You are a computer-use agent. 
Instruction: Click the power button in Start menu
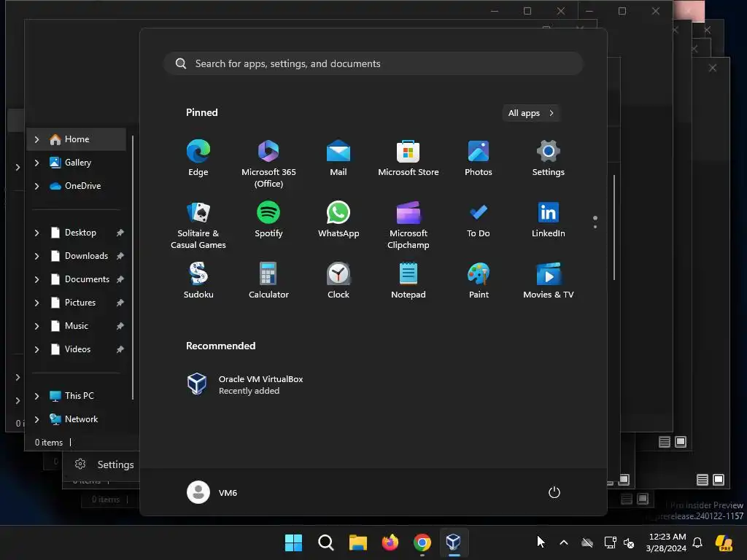(x=554, y=492)
